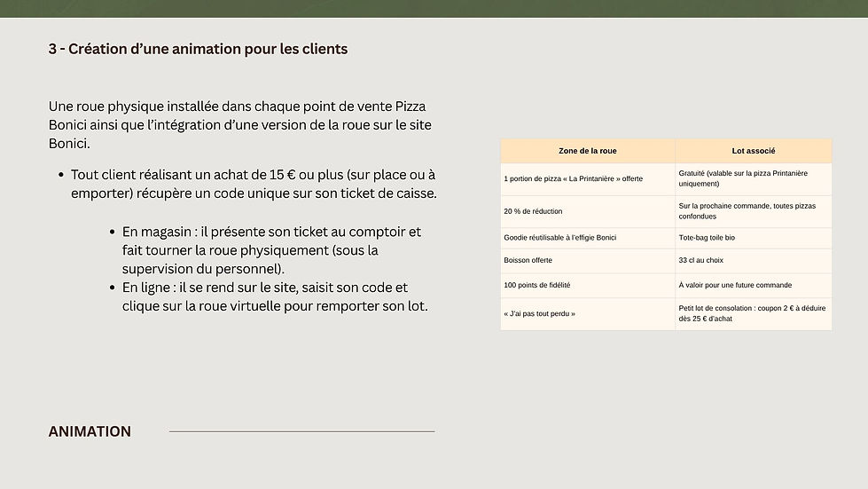
Task: Select the "Boisson offerte" table cell
Action: coord(528,261)
